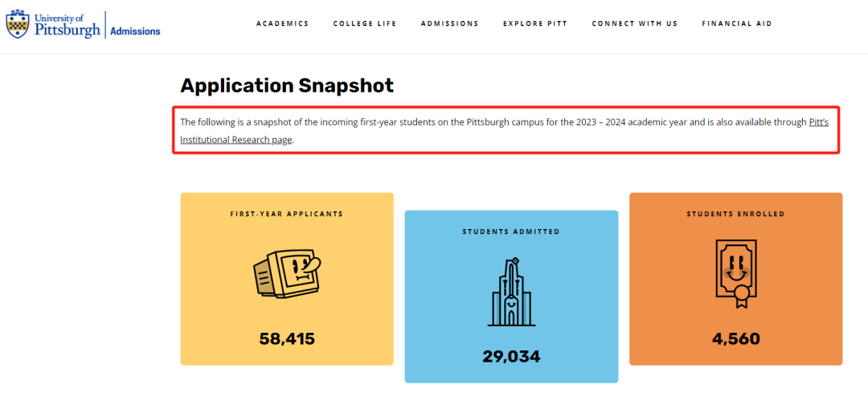Open the Admissions navigation item
Screen dimensions: 868x393
[449, 24]
